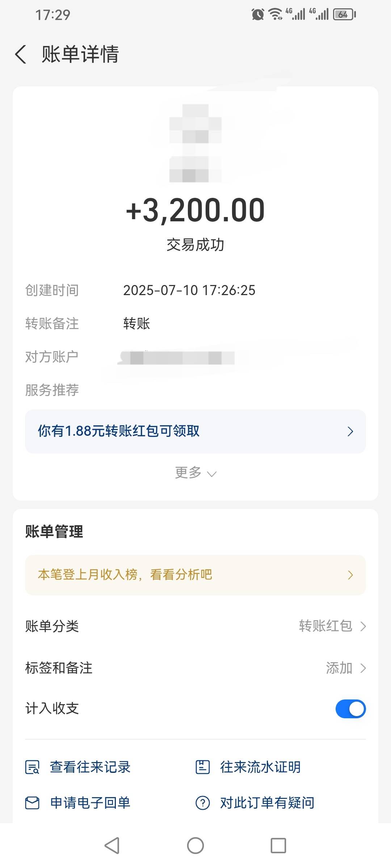The width and height of the screenshot is (391, 868).
Task: Toggle the 计入收支 switch off
Action: point(350,709)
